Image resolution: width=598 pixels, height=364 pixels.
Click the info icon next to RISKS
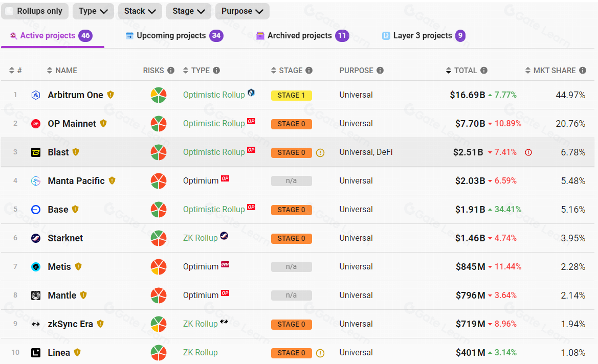171,71
